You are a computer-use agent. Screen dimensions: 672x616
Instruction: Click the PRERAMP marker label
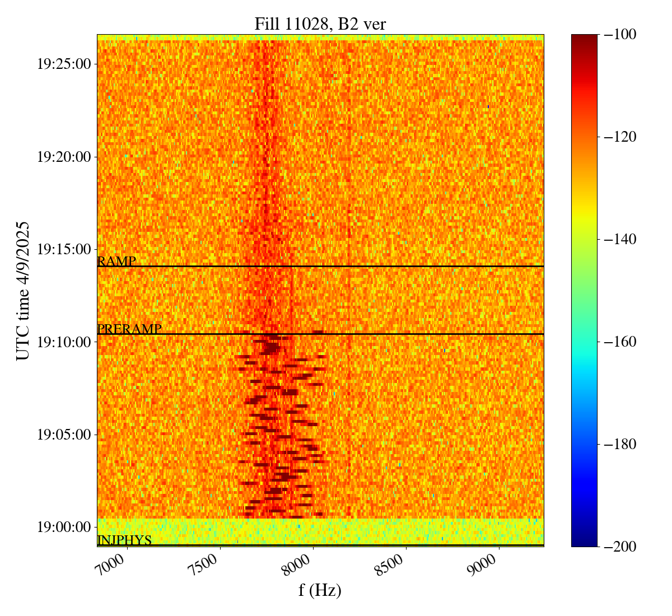click(129, 329)
